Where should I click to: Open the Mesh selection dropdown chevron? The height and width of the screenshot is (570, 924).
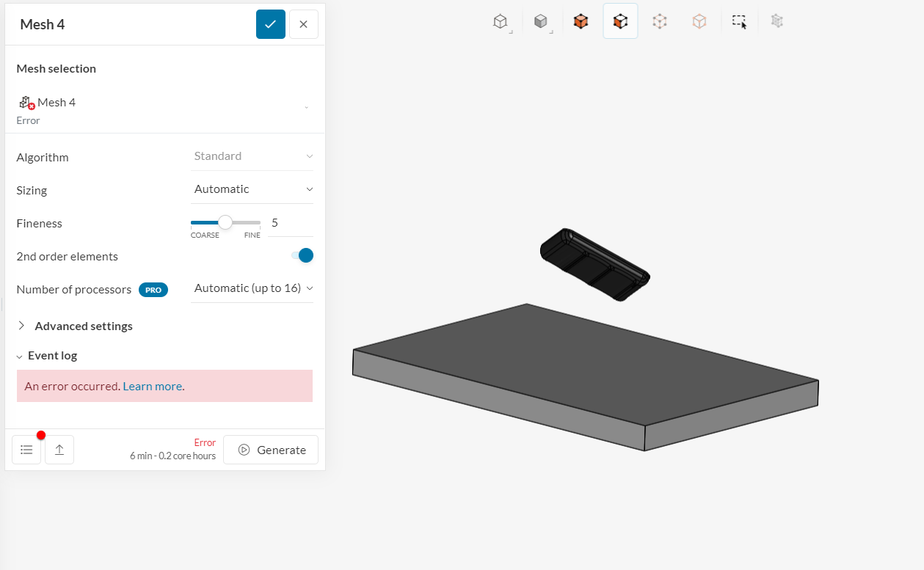click(x=307, y=106)
